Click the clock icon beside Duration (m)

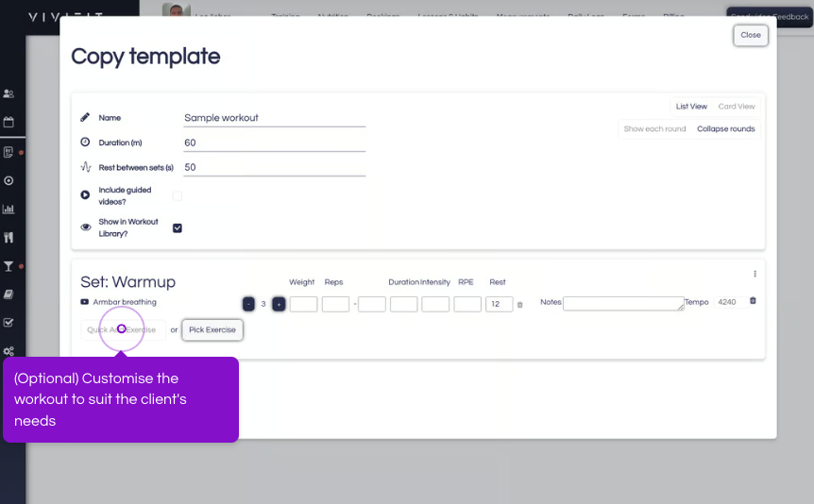tap(85, 142)
